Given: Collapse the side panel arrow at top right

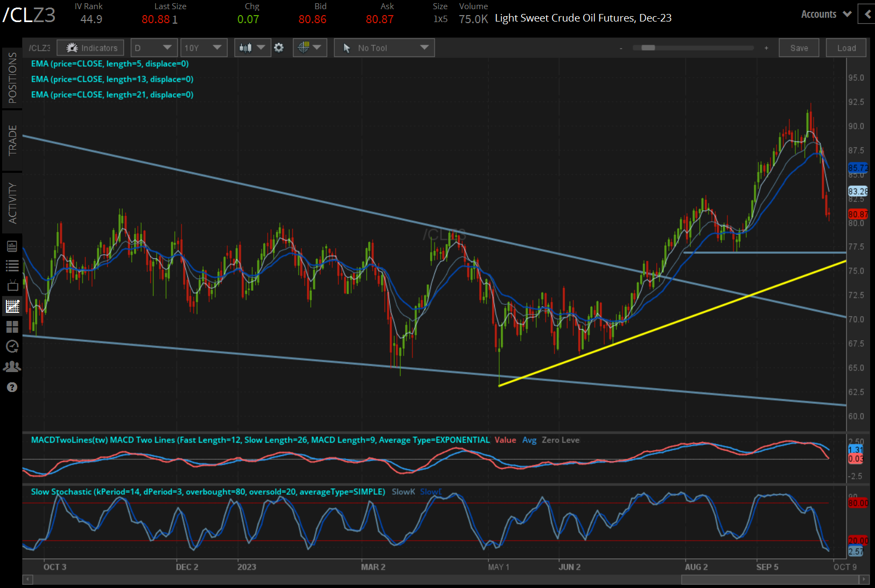Looking at the screenshot, I should pos(867,15).
